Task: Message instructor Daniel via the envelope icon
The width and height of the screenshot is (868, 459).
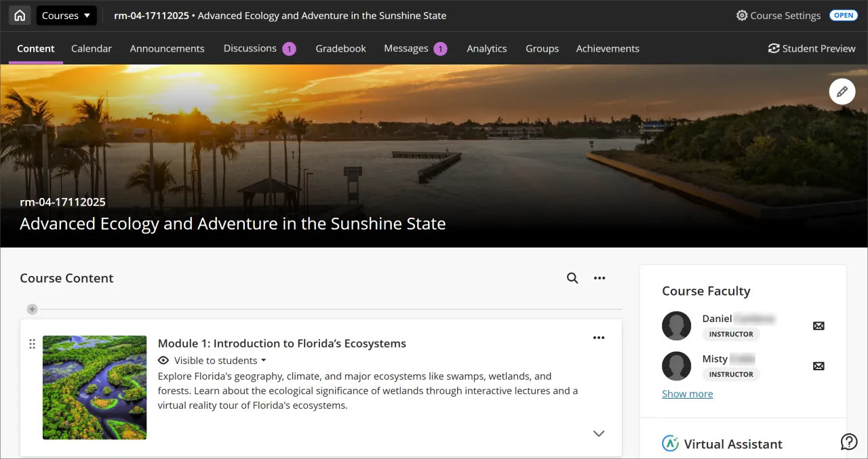Action: coord(818,325)
